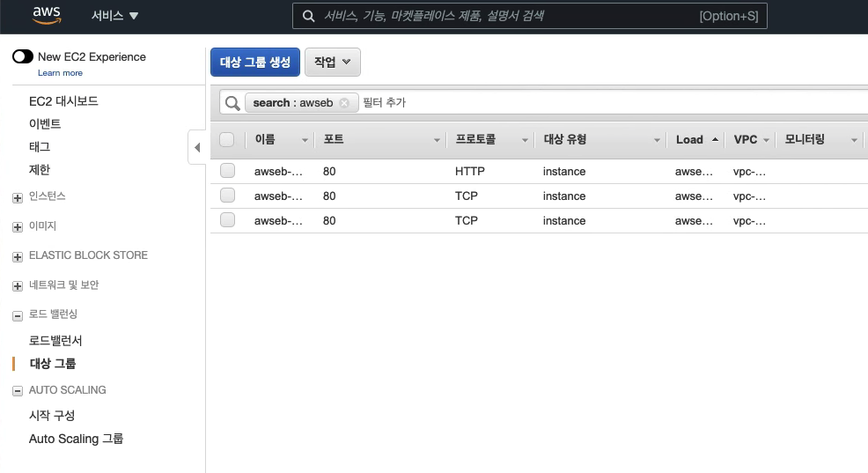This screenshot has width=868, height=473.
Task: Toggle the New EC2 Experience switch
Action: [x=23, y=56]
